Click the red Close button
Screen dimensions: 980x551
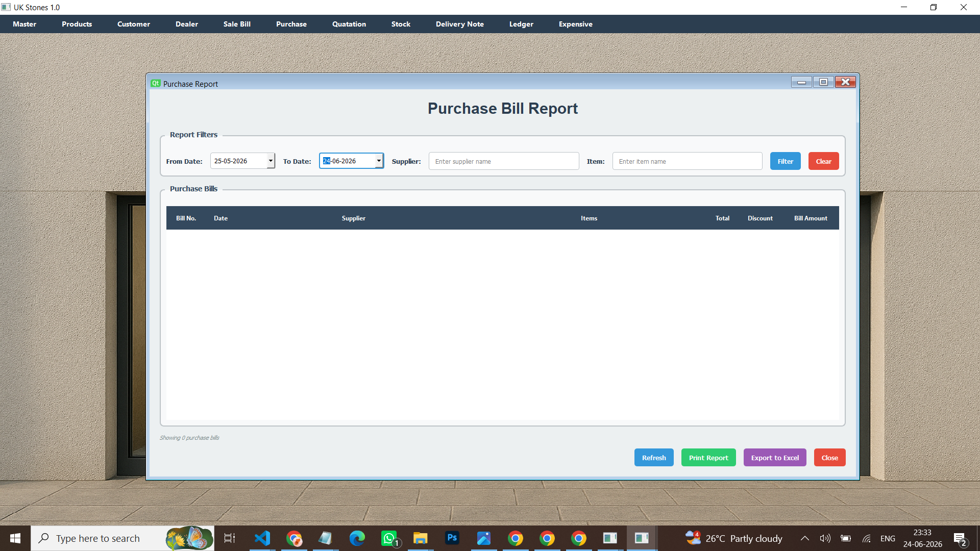pyautogui.click(x=829, y=458)
